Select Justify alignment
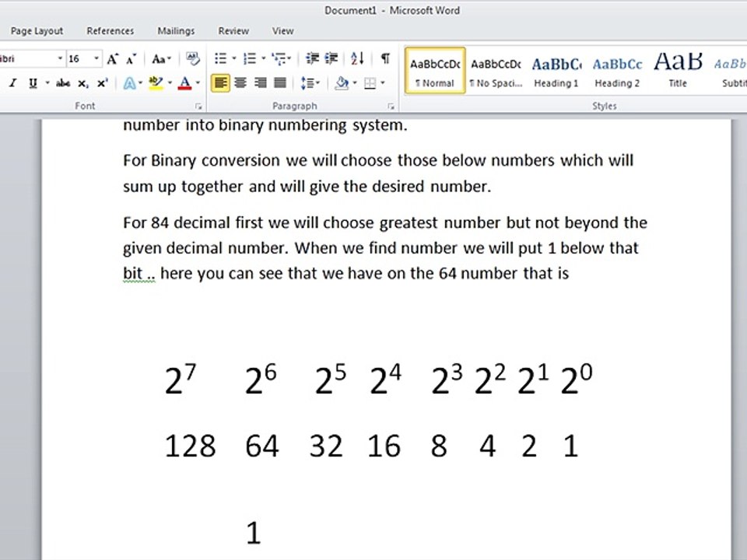The height and width of the screenshot is (560, 747). (280, 83)
